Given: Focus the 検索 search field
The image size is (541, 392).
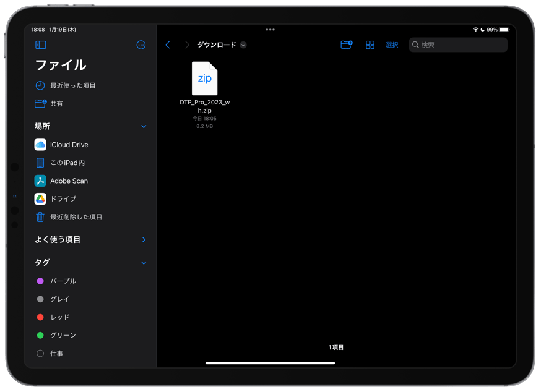Looking at the screenshot, I should (458, 45).
